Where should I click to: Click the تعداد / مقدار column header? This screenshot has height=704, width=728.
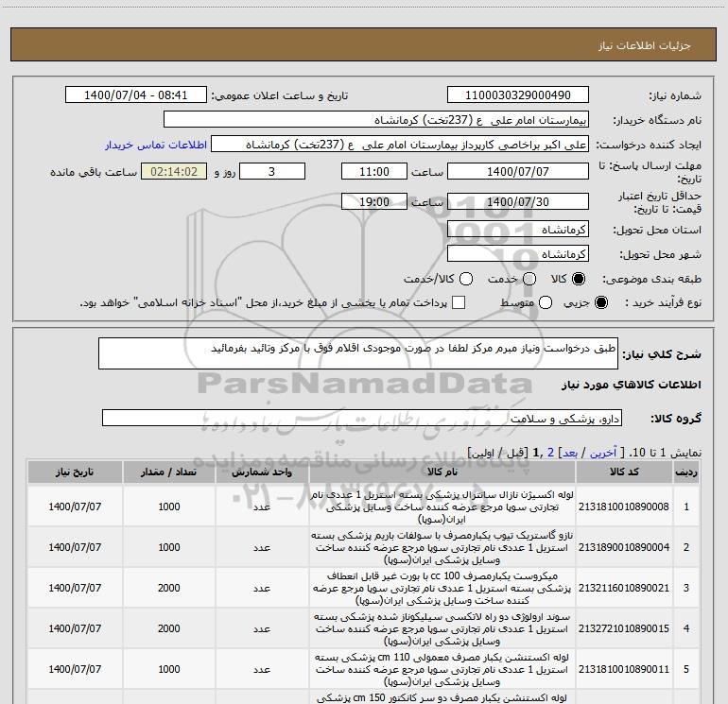pos(168,472)
